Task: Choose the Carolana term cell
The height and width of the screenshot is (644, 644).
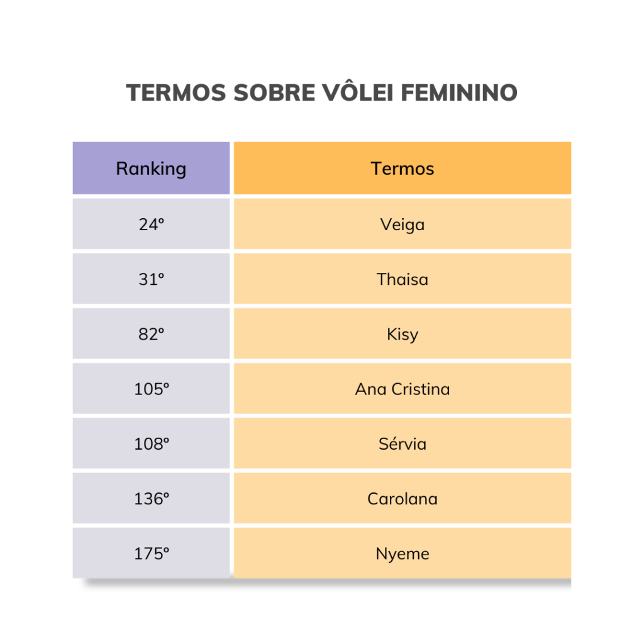Action: (x=402, y=499)
